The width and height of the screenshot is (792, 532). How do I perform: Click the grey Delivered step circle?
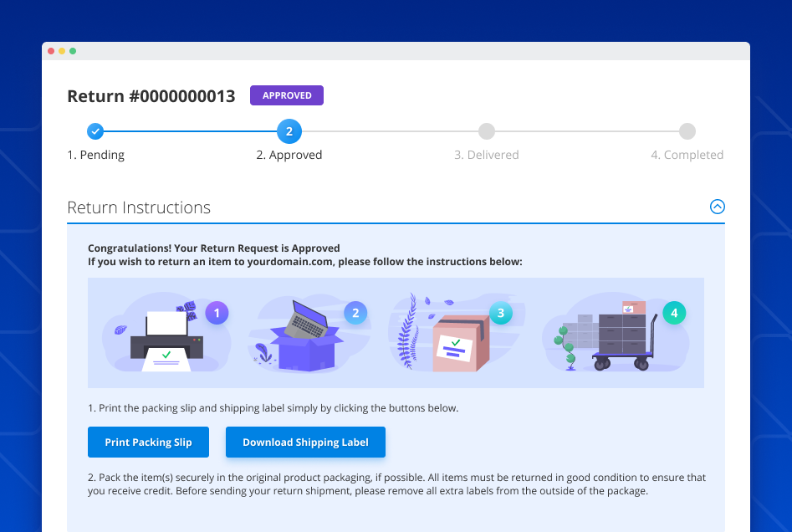tap(487, 131)
